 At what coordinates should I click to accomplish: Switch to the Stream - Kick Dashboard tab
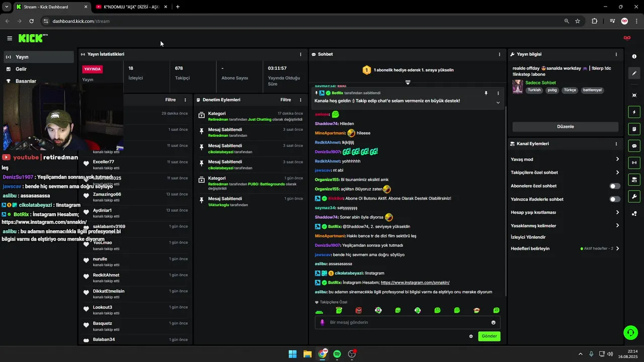[51, 7]
